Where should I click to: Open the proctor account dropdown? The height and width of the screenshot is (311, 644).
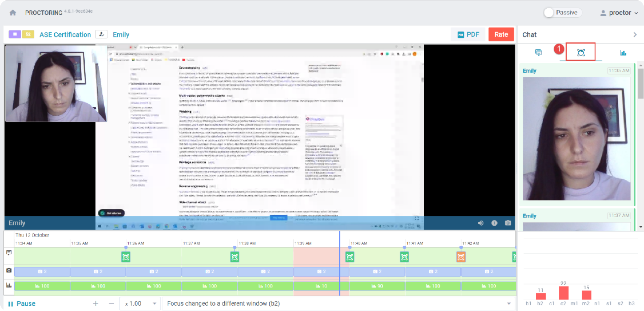620,13
